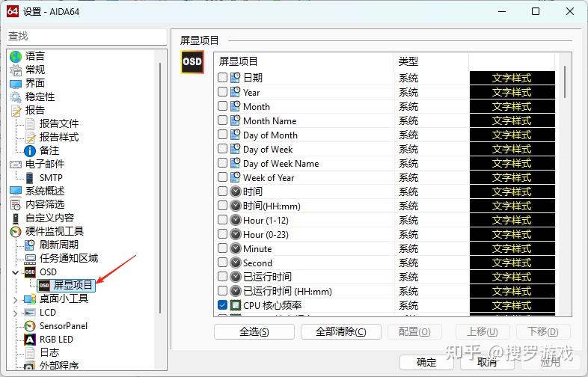Click the 硬件监视工具 gauge icon

(16, 232)
